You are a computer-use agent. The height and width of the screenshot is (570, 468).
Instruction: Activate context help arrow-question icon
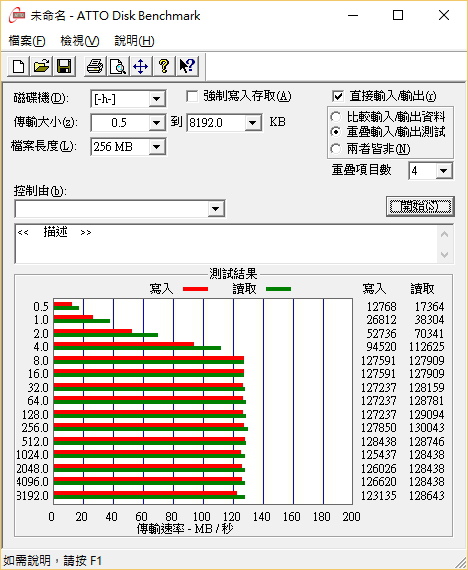click(187, 67)
